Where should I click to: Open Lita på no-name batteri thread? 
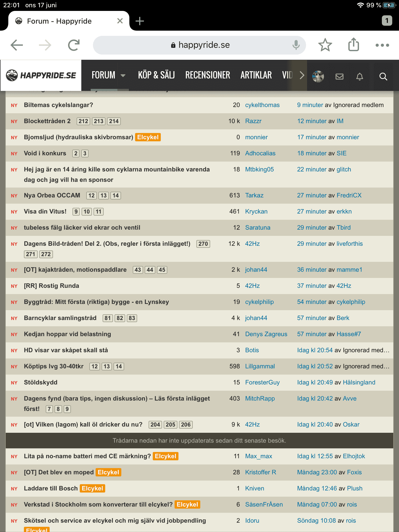[x=87, y=456]
